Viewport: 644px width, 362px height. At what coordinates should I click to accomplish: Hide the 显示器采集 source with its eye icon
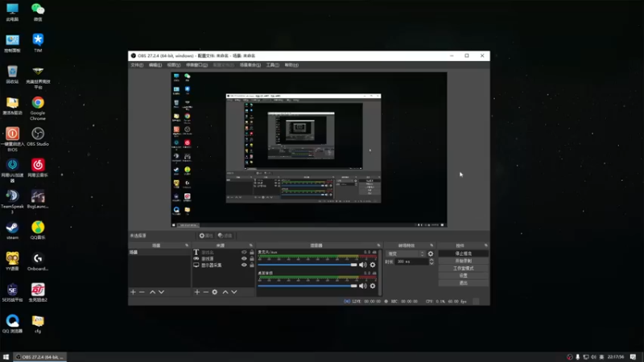(244, 265)
